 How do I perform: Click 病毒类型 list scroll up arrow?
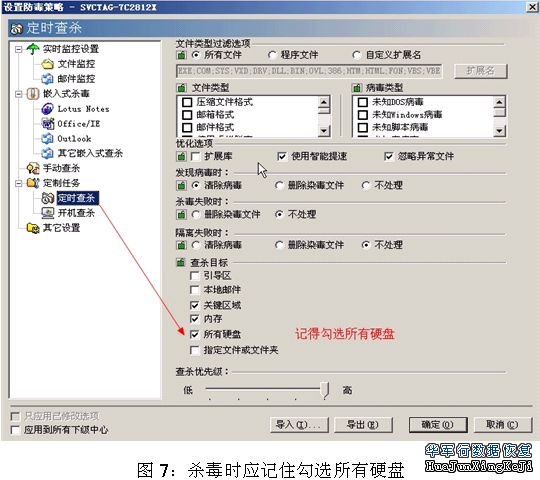coord(499,102)
